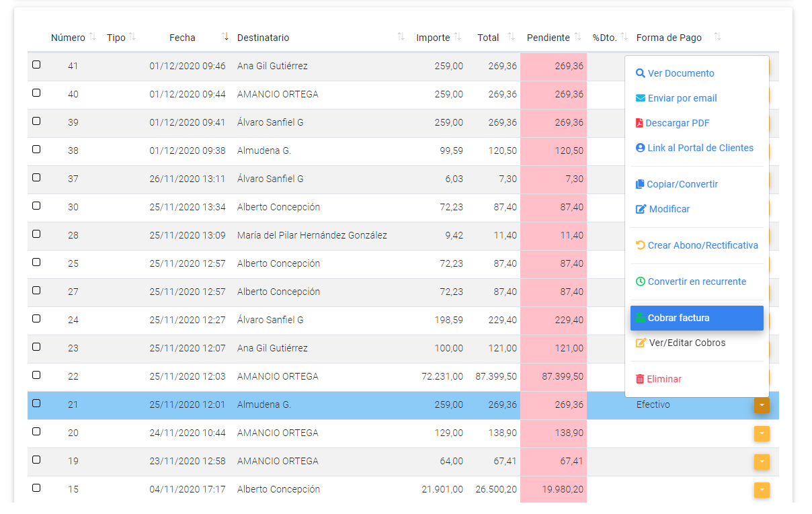The height and width of the screenshot is (514, 812).
Task: Click the copy icon for Copiar/Convertir
Action: (x=640, y=184)
